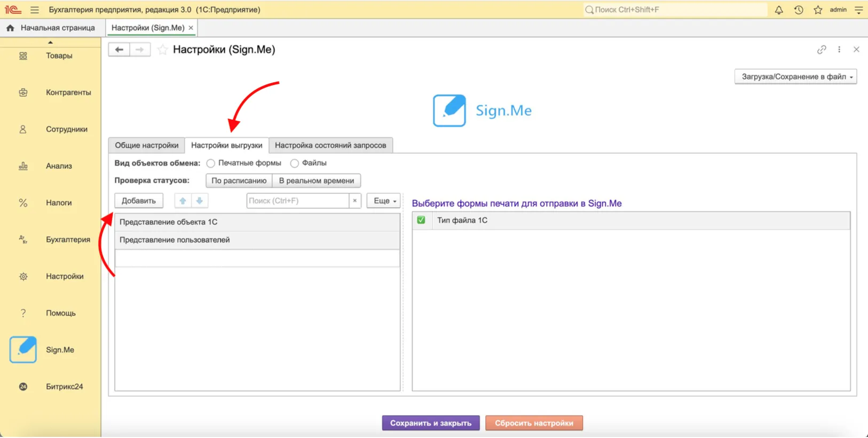This screenshot has width=868, height=438.
Task: Open three-dot more actions menu
Action: 839,50
